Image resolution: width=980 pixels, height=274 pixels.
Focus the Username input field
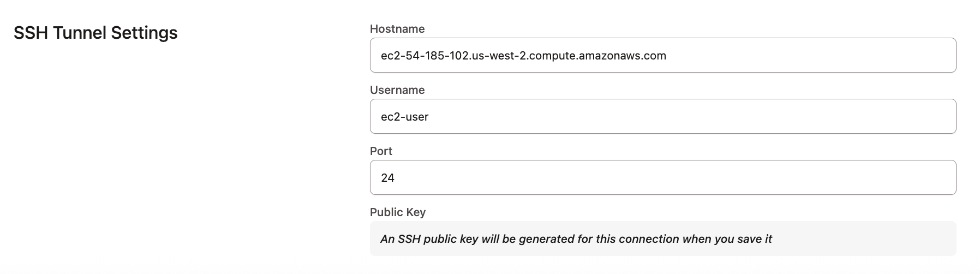[662, 116]
